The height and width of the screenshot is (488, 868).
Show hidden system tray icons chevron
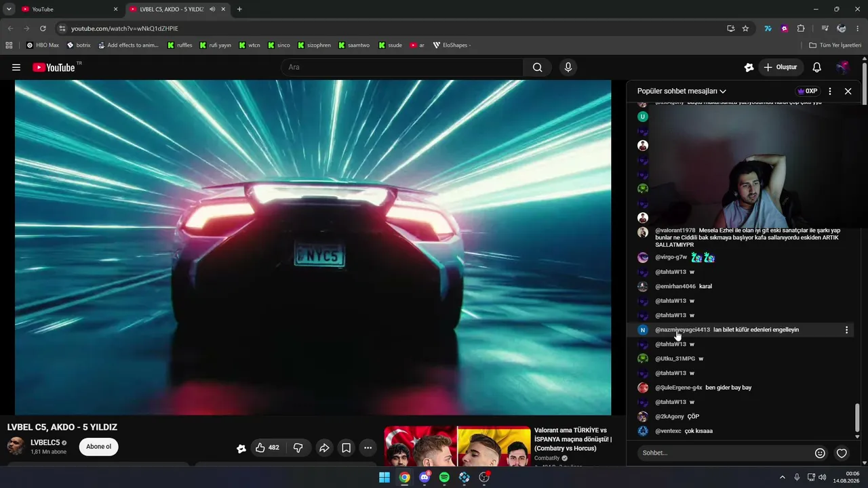782,477
